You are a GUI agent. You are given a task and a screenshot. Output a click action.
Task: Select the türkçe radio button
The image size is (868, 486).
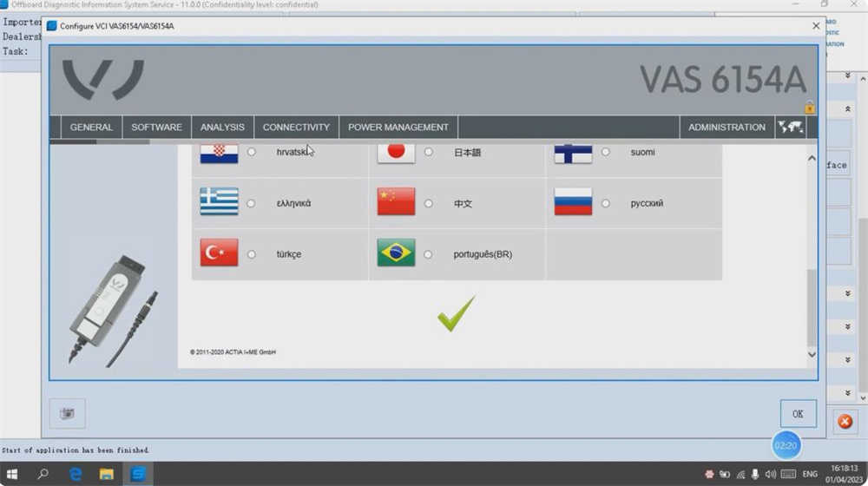pyautogui.click(x=252, y=254)
